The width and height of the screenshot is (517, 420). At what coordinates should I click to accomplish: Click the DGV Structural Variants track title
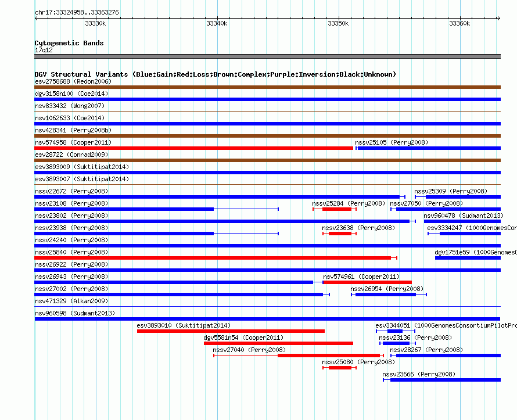click(x=216, y=74)
